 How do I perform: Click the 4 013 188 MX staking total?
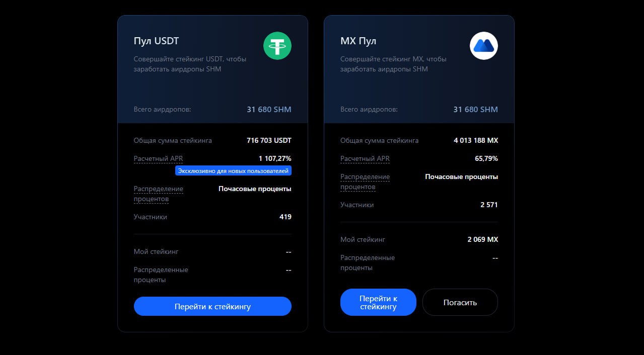[x=476, y=140]
